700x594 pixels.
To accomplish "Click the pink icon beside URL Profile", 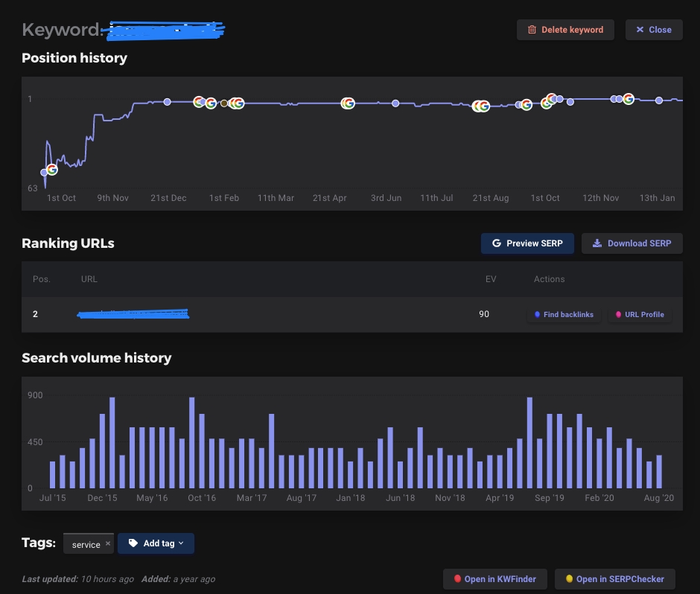I will [x=619, y=314].
